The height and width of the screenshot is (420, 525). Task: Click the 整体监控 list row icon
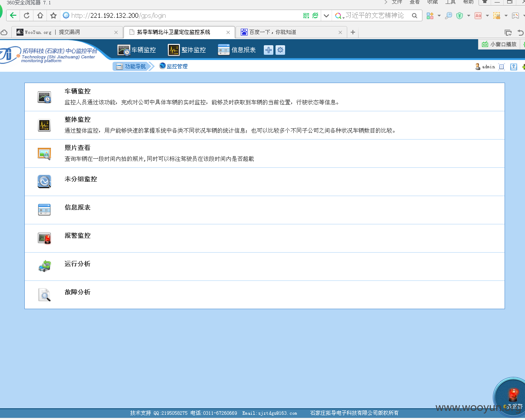[x=44, y=125]
